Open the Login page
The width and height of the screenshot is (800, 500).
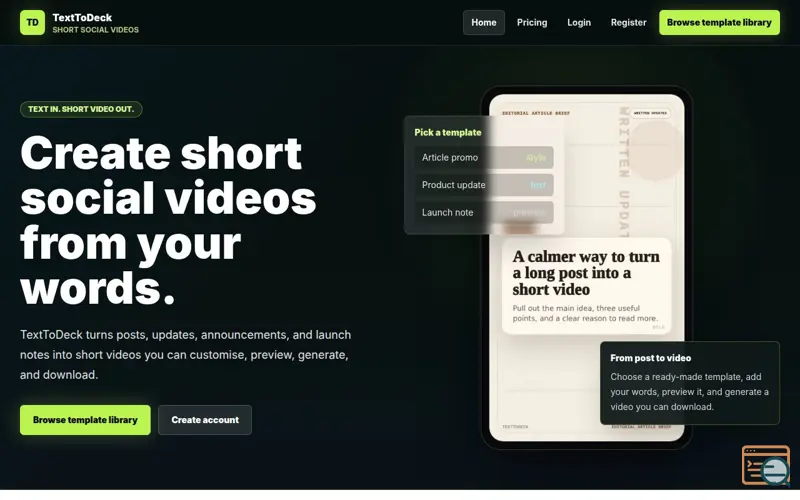(x=579, y=22)
